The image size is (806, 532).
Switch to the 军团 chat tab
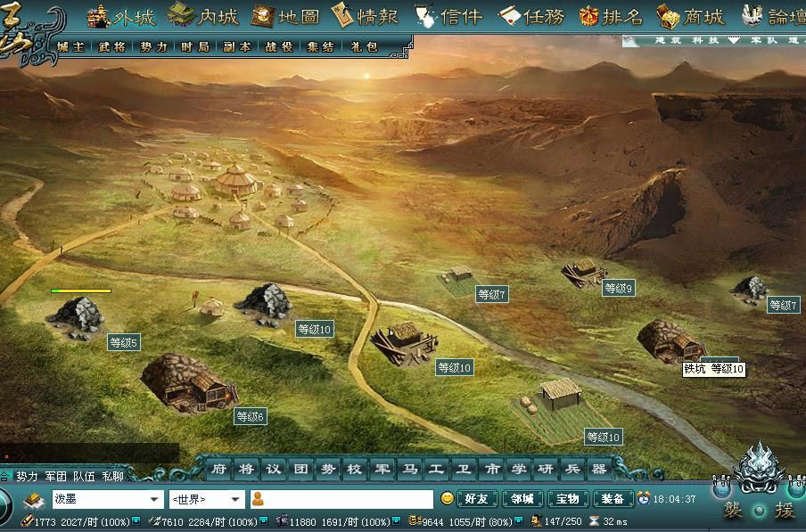click(55, 476)
